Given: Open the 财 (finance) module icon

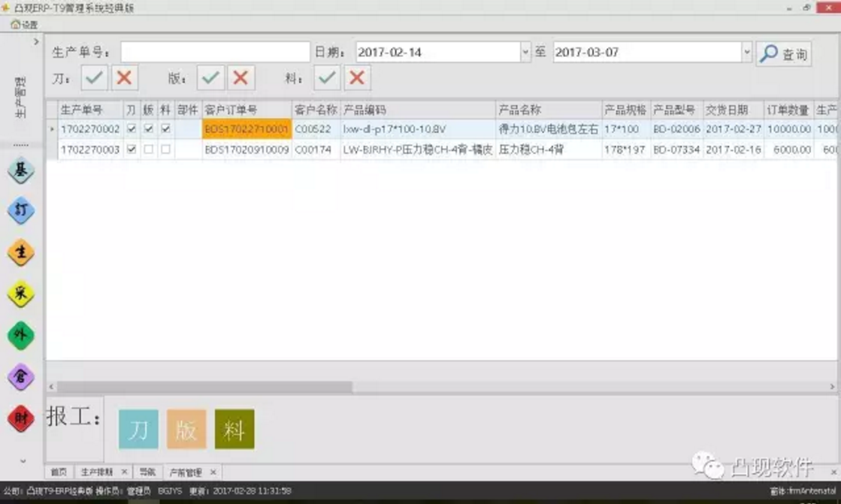Looking at the screenshot, I should tap(20, 418).
